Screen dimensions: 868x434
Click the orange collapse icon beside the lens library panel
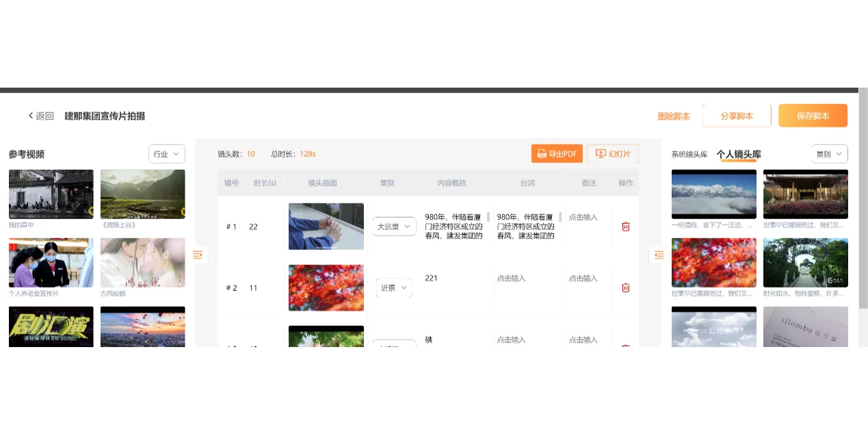[x=659, y=255]
